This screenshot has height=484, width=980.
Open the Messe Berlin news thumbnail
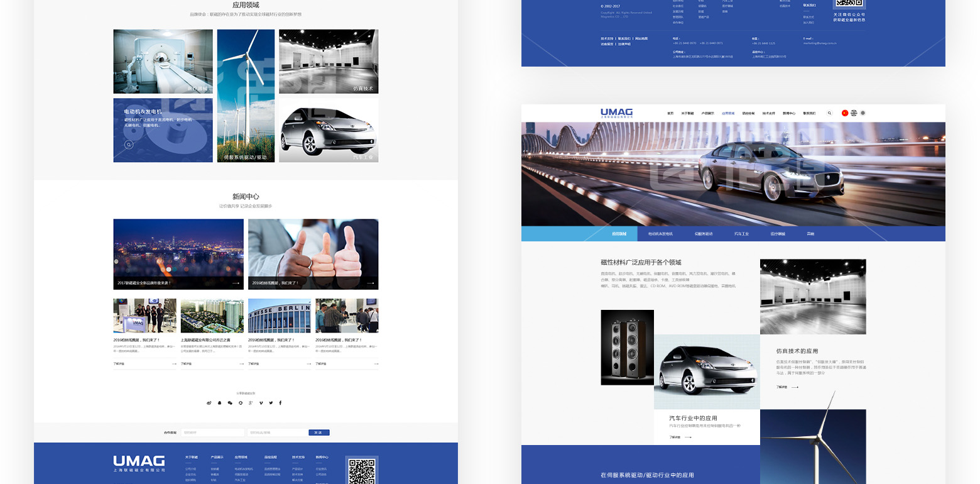click(x=280, y=316)
